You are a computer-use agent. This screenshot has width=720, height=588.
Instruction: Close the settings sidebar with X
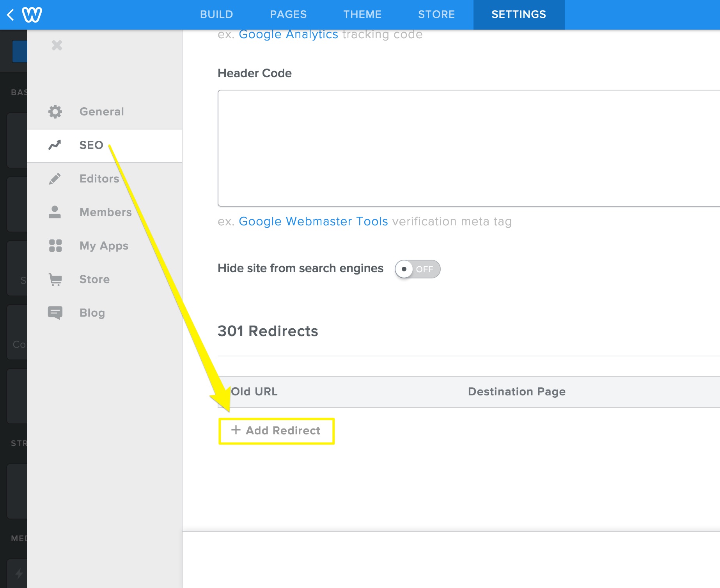click(57, 46)
